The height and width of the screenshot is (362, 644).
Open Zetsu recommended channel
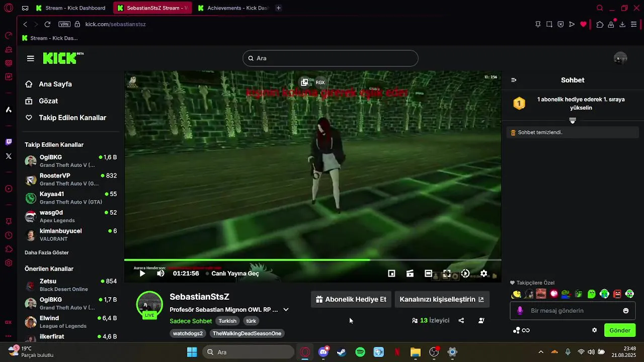[x=70, y=285]
